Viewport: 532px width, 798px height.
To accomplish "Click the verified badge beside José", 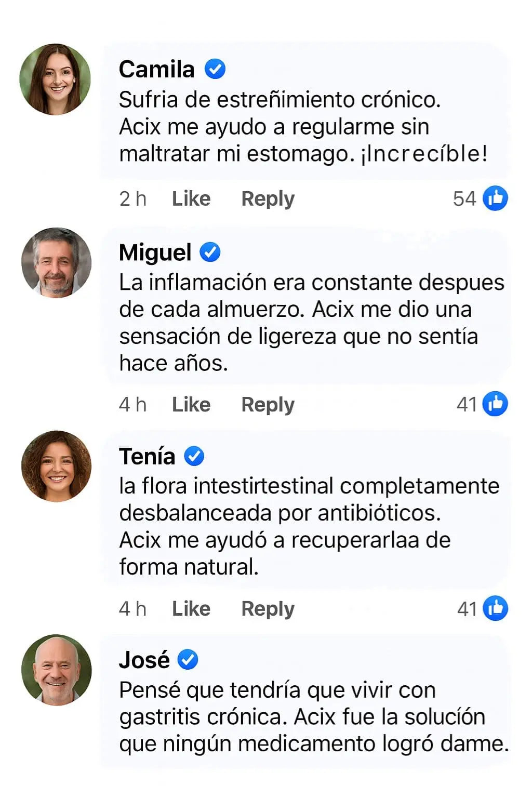I will [x=188, y=660].
